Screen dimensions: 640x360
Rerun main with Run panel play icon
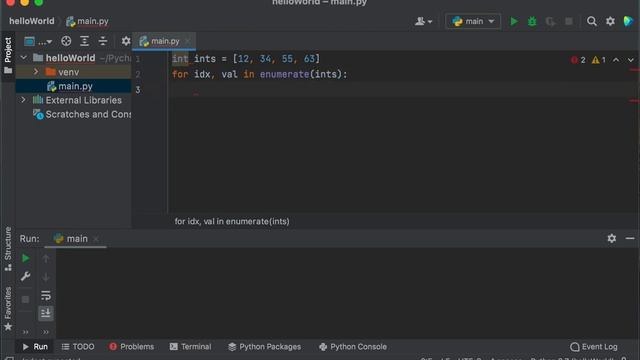click(x=25, y=258)
